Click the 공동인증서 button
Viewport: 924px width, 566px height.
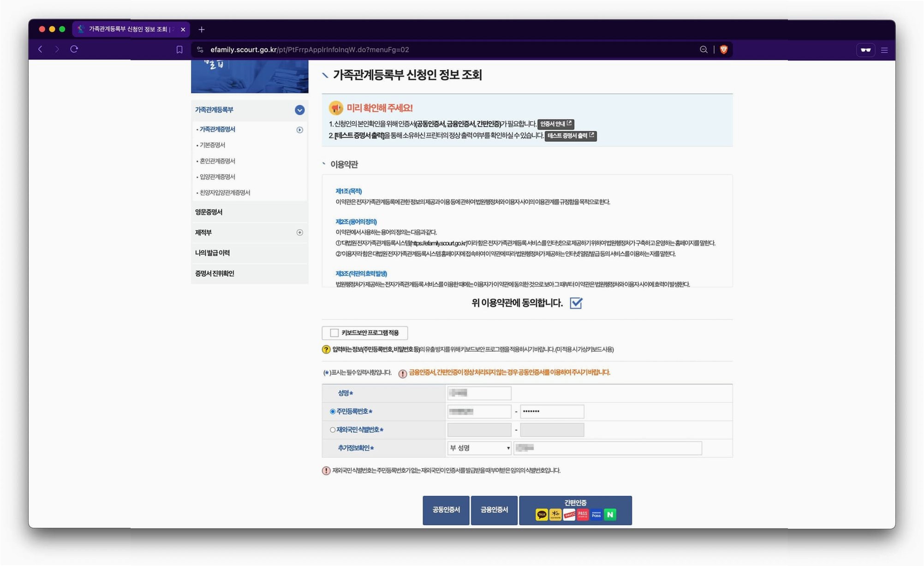(446, 510)
